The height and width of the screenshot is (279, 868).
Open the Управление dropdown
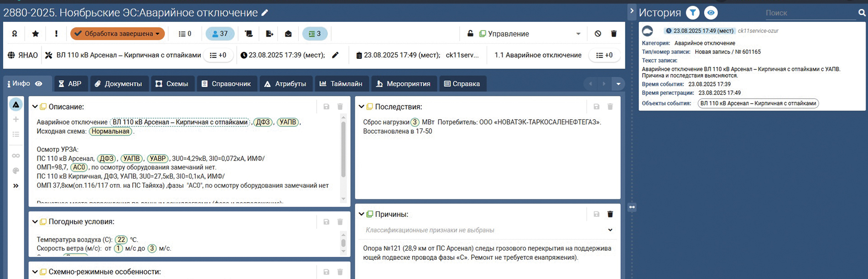578,34
